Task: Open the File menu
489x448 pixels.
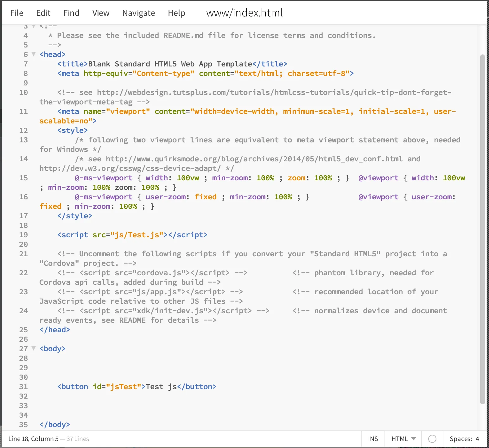Action: tap(17, 13)
